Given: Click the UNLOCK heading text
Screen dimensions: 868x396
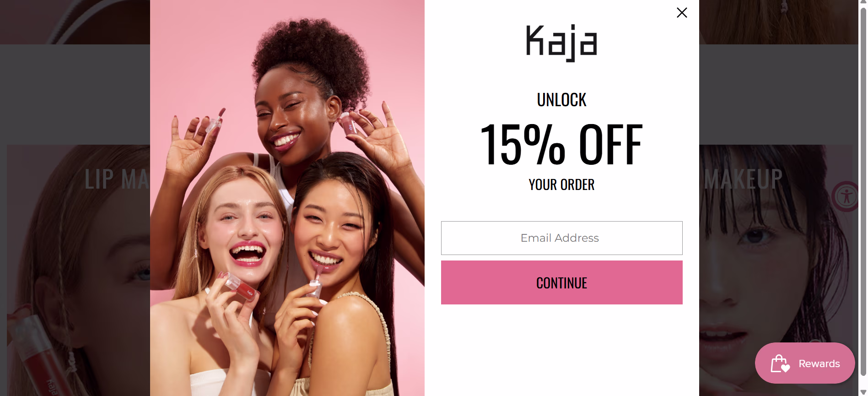Looking at the screenshot, I should coord(561,100).
